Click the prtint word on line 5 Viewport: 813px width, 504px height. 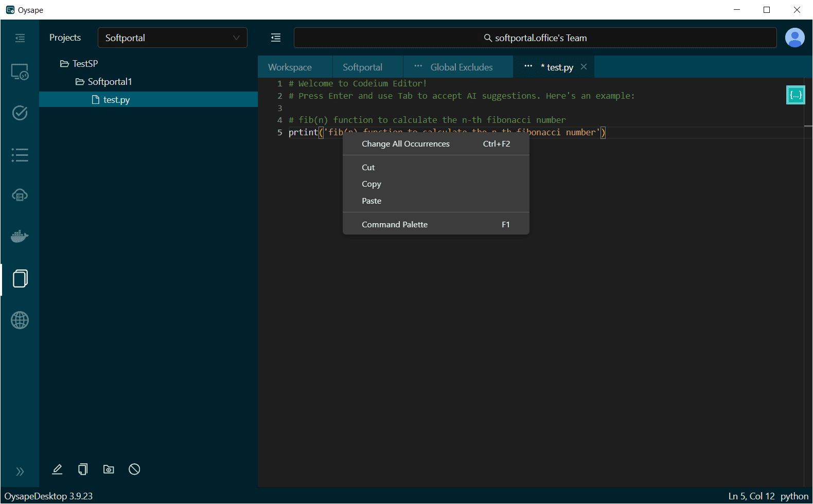[304, 132]
